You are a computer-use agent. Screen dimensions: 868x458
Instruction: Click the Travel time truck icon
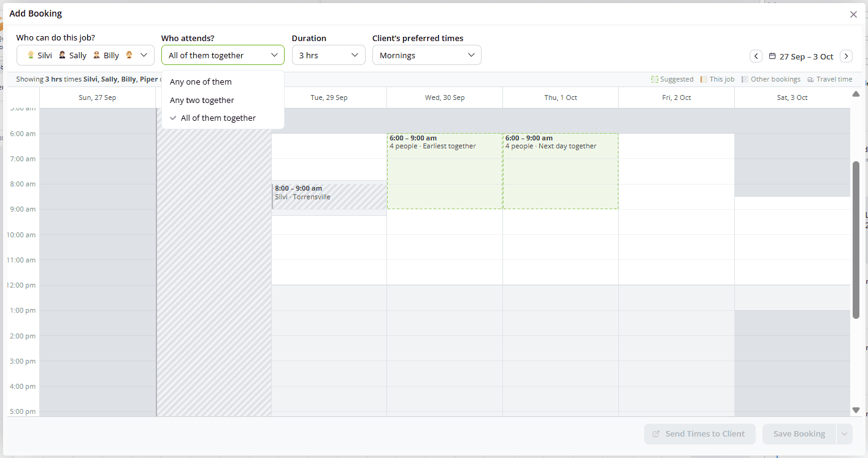(x=810, y=79)
